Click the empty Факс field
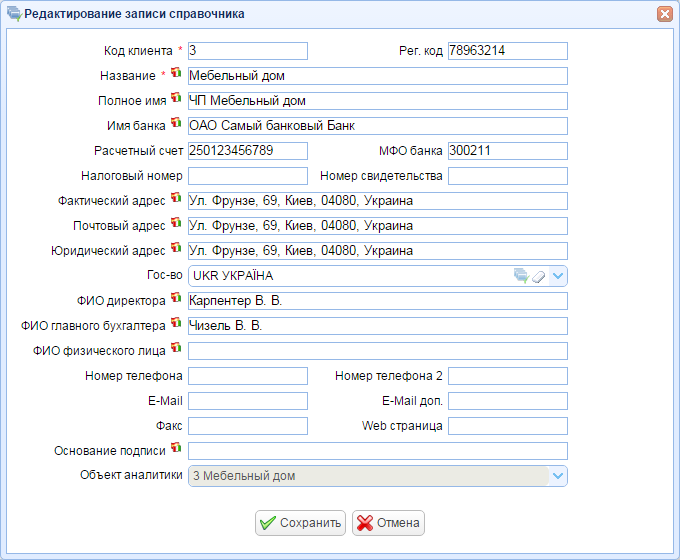The image size is (680, 560). point(248,426)
